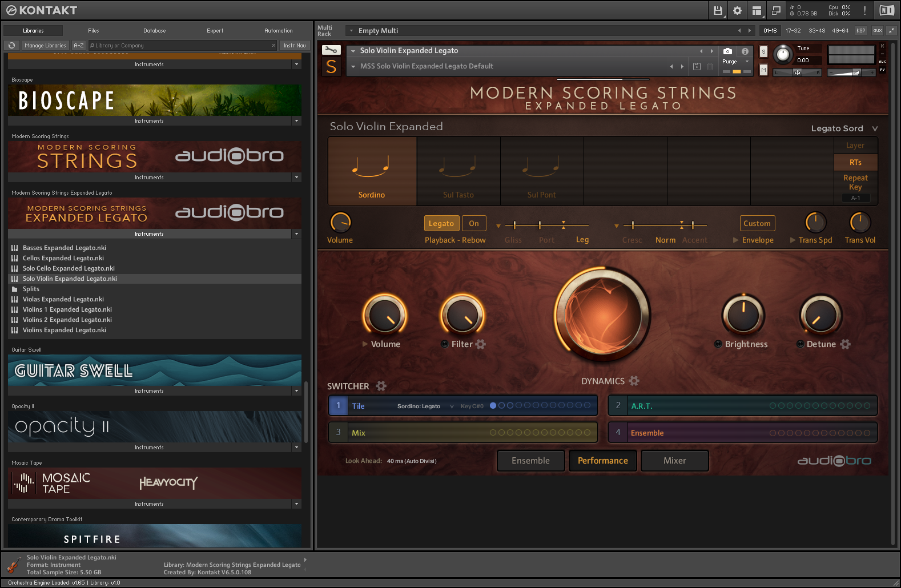Image resolution: width=901 pixels, height=588 pixels.
Task: Toggle the Rebow On button
Action: tap(474, 224)
